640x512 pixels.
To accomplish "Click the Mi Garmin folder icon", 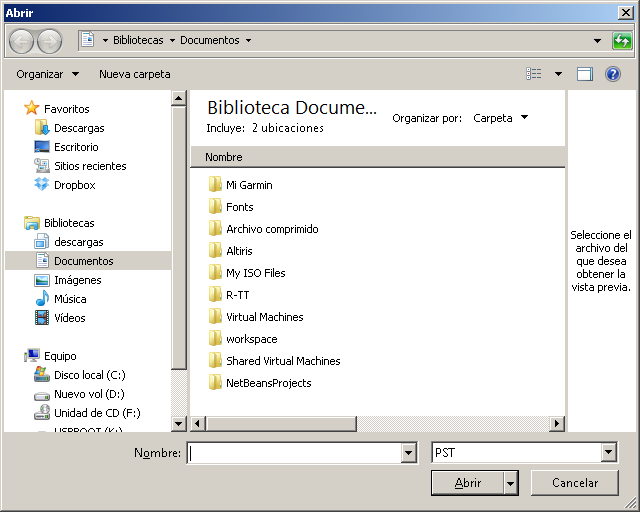I will point(215,185).
